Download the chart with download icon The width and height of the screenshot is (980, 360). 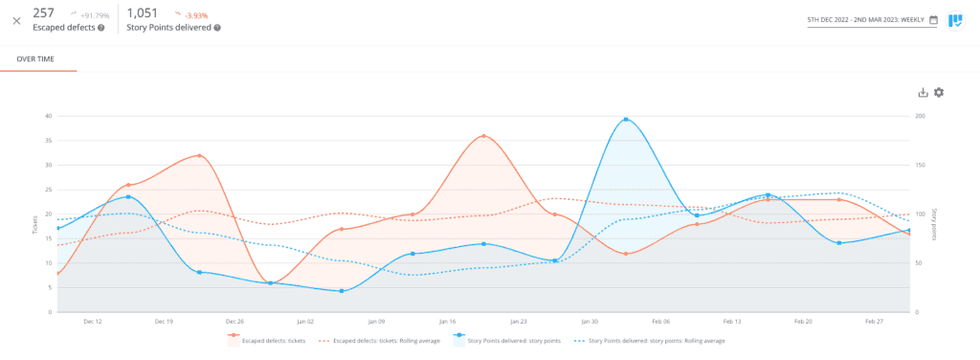(x=924, y=93)
